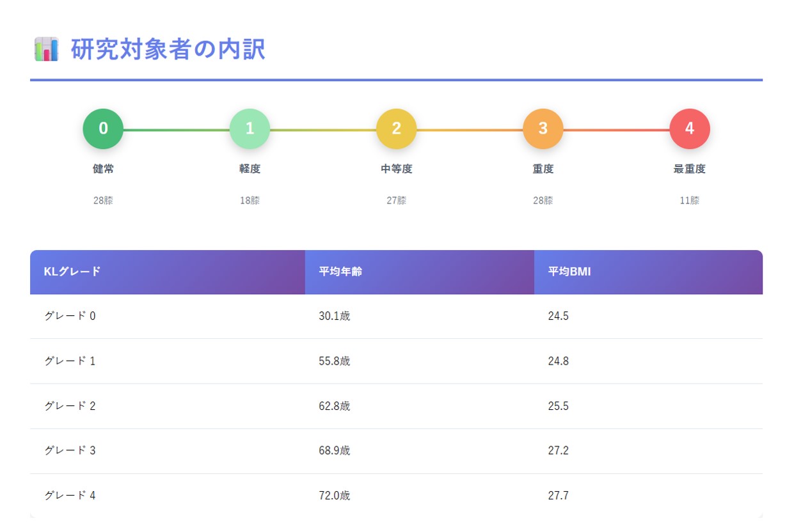The image size is (794, 532).
Task: Select the orange grade 3 circle
Action: click(543, 129)
